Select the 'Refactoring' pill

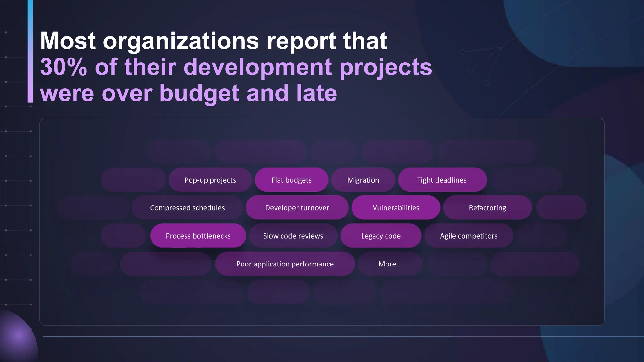click(487, 207)
